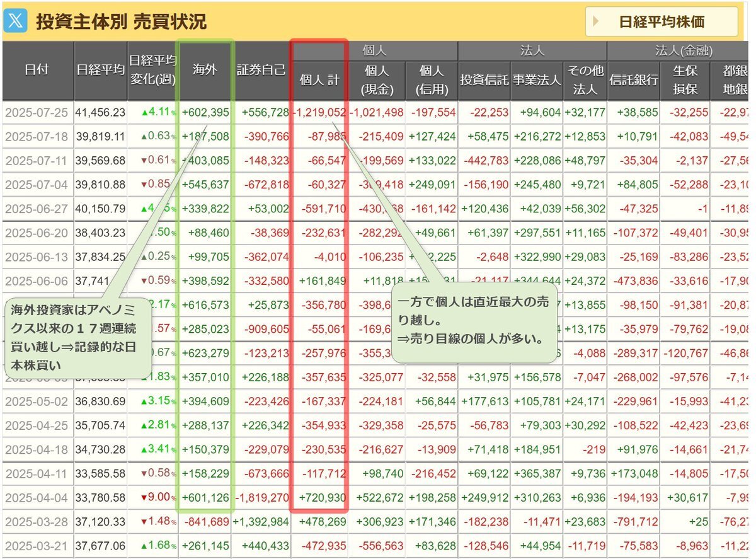
Task: Click green up arrow beside 1.68%
Action: [144, 546]
